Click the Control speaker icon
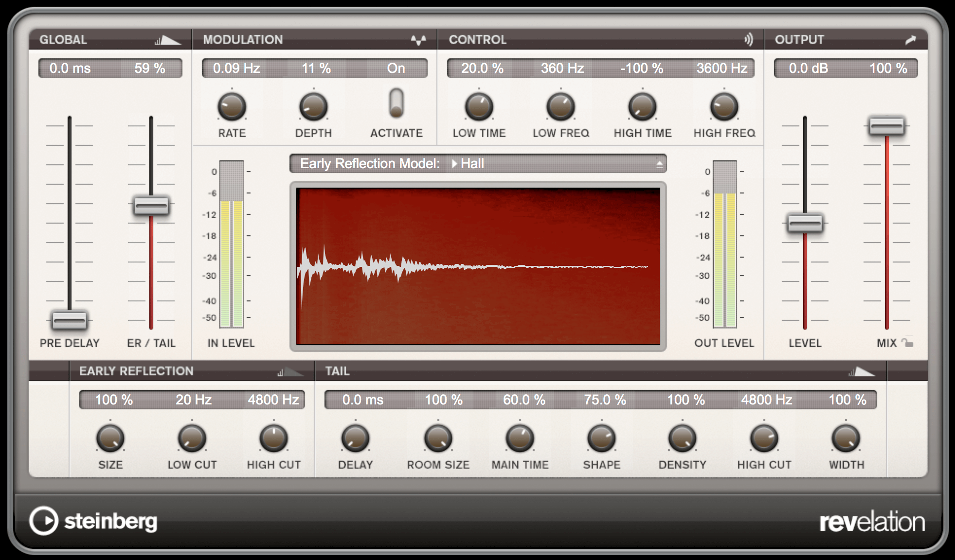 point(748,39)
